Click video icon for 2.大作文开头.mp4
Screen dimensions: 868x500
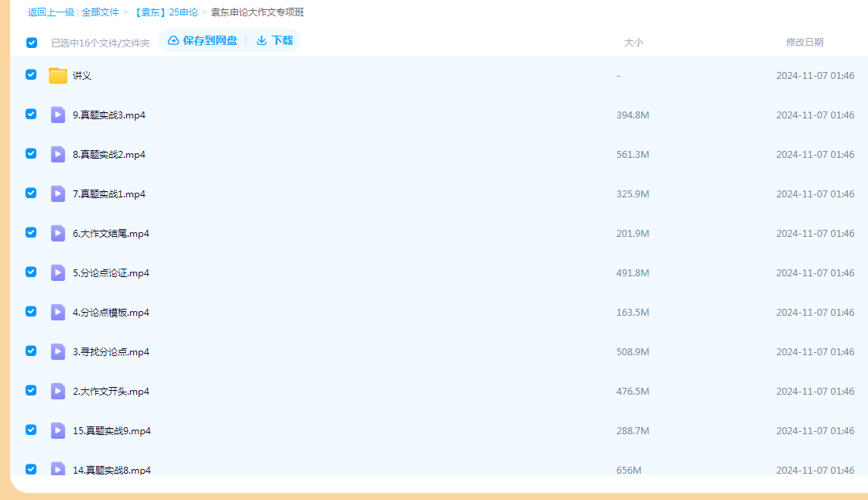tap(58, 392)
